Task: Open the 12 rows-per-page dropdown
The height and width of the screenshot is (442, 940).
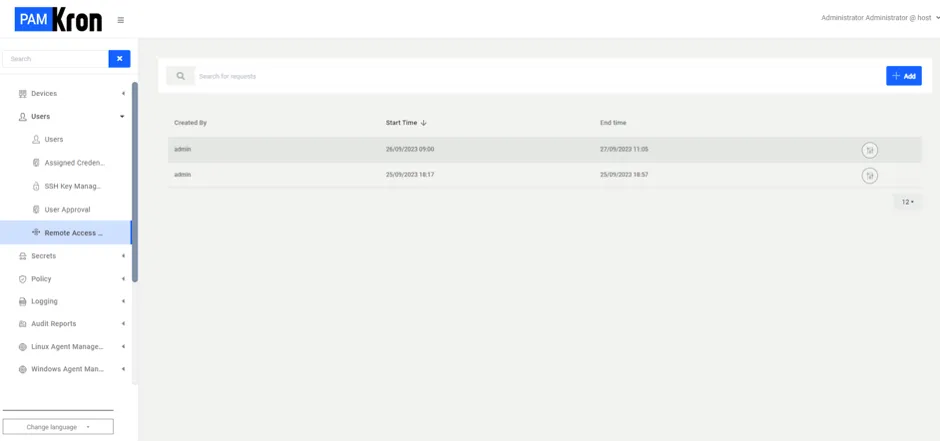Action: click(x=908, y=202)
